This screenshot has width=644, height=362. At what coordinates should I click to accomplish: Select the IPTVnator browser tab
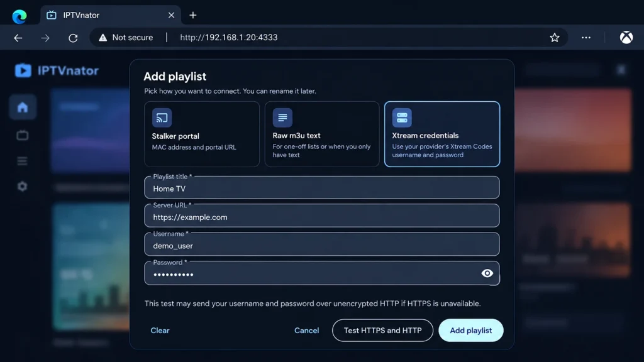coord(111,15)
